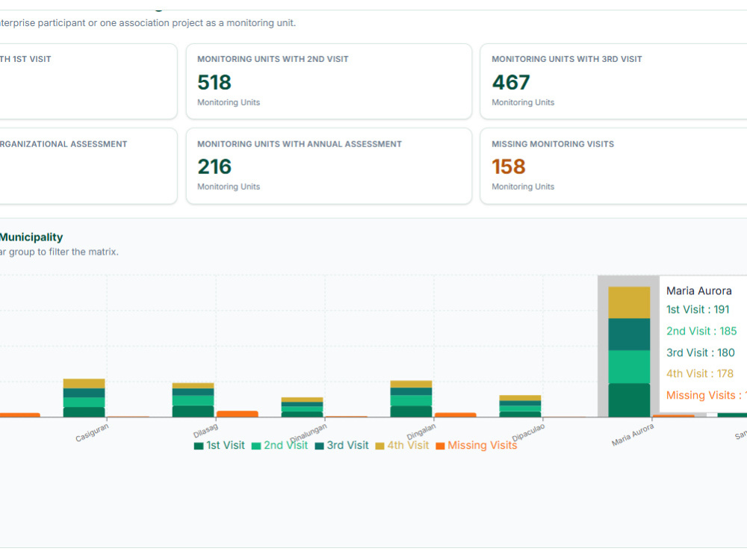Viewport: 747px width, 560px height.
Task: Toggle the Missing Visits legend entry
Action: click(x=477, y=445)
